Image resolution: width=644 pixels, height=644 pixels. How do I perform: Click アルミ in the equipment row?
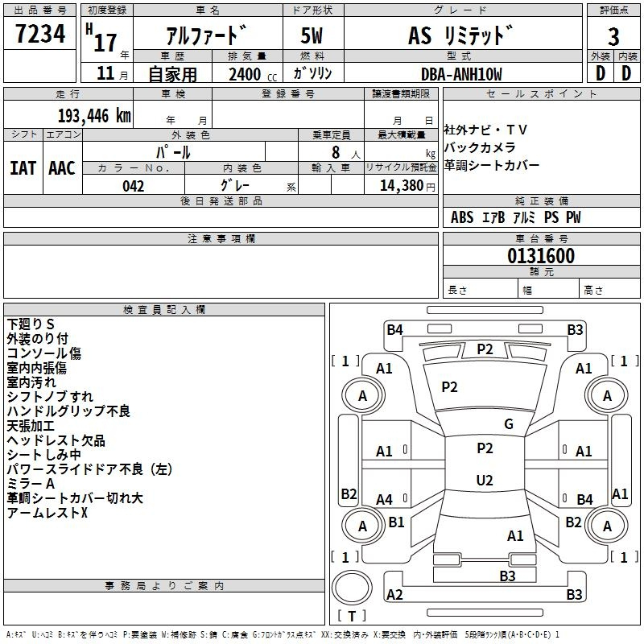[524, 217]
